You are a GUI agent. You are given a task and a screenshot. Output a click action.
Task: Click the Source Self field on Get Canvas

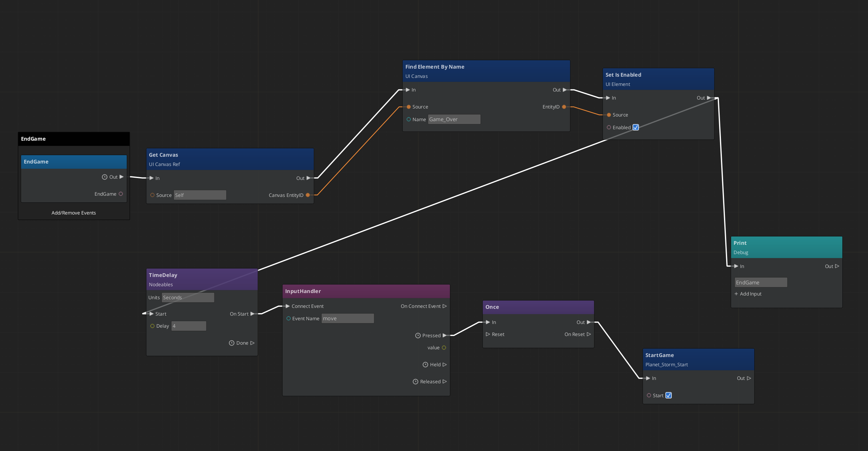click(200, 195)
